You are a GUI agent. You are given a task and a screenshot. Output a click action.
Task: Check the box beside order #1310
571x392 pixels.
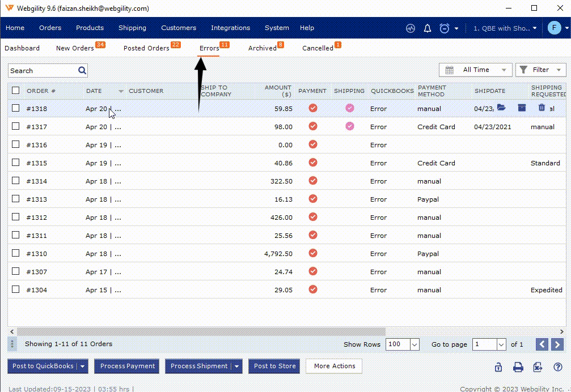[x=16, y=253]
